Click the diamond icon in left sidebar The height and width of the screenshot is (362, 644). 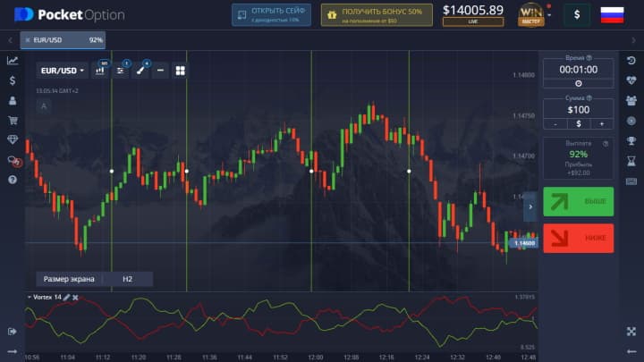13,139
